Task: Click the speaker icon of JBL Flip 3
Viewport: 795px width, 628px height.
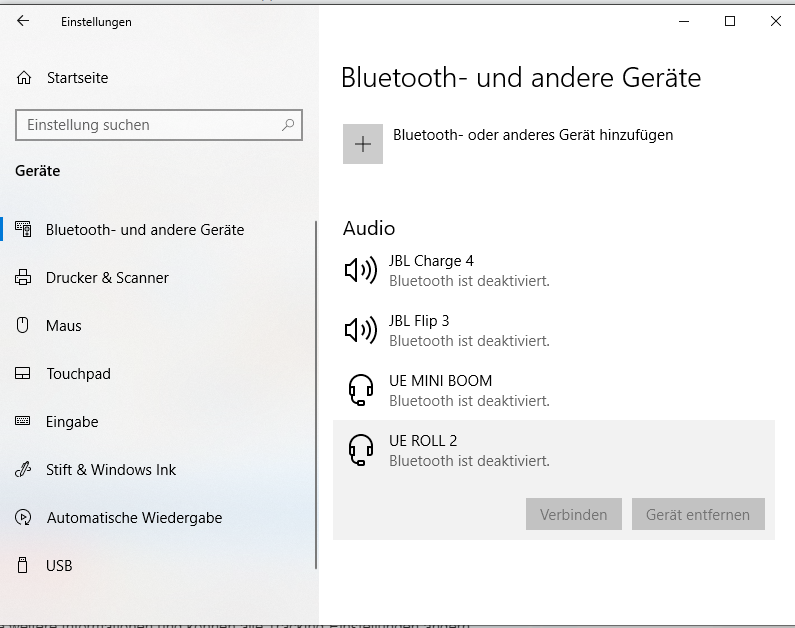Action: click(360, 330)
